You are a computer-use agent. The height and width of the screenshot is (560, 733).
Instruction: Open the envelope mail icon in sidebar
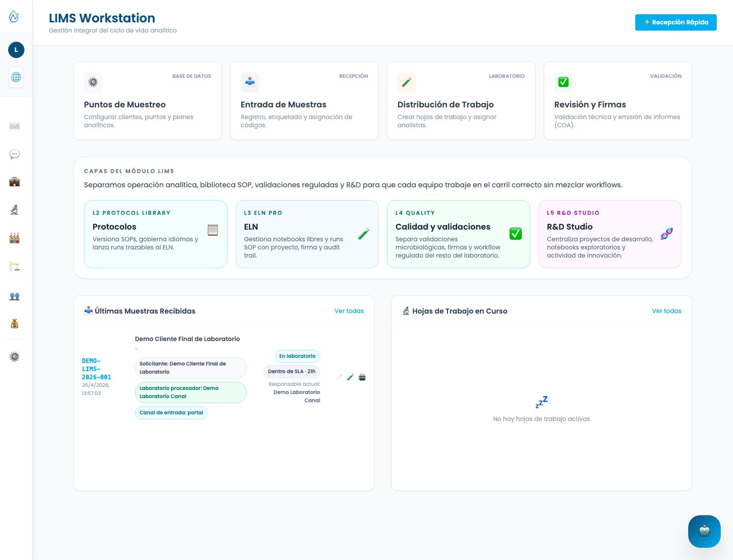point(15,126)
